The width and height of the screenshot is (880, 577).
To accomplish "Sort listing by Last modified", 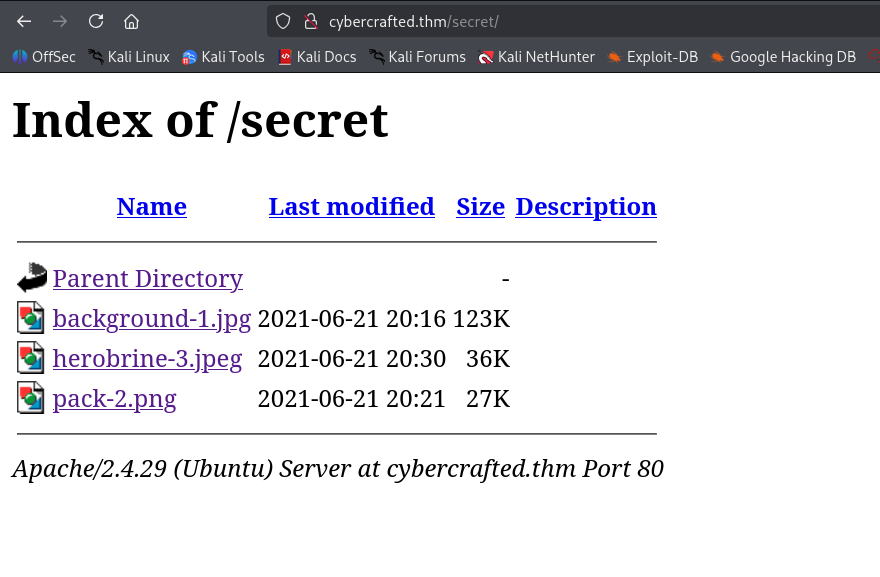I will tap(351, 206).
